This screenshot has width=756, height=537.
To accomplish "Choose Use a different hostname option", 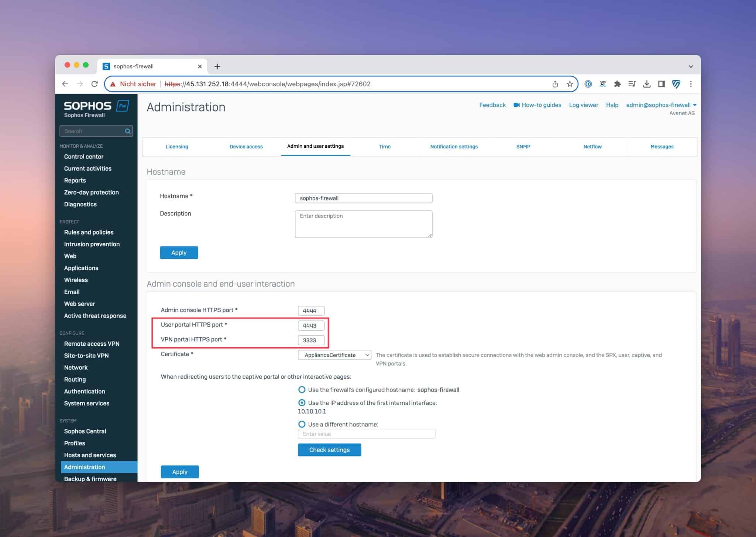I will 302,424.
